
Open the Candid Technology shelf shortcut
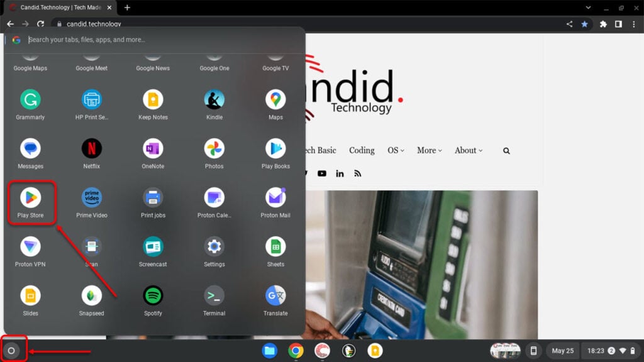(x=323, y=351)
